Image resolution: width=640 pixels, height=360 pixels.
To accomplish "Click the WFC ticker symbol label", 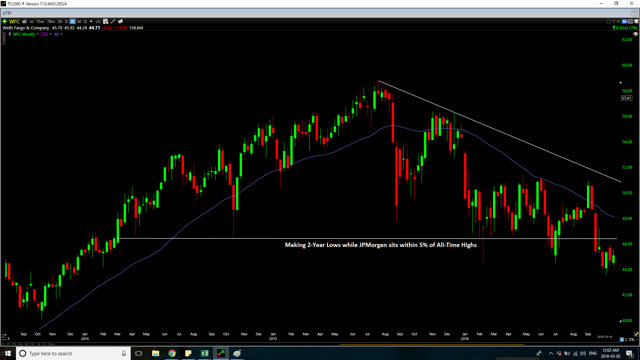I will point(14,21).
